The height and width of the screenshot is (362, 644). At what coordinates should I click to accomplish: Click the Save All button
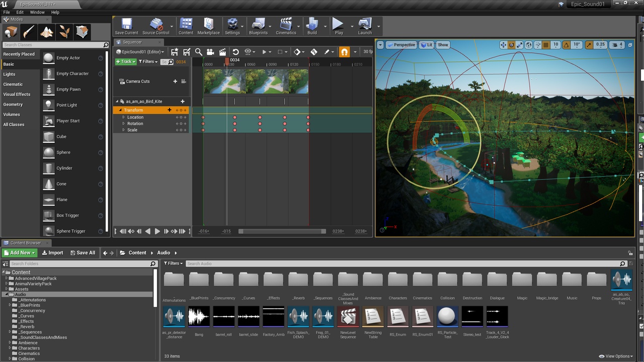point(83,253)
